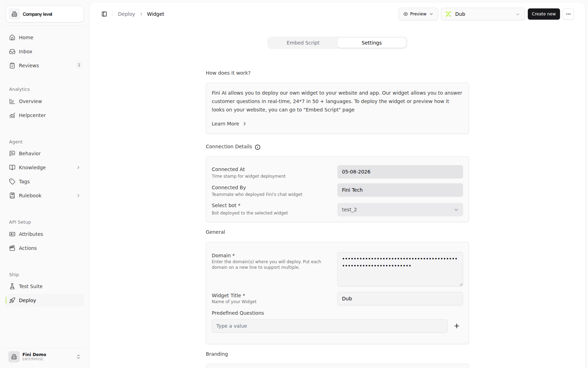Viewport: 588px width, 368px height.
Task: Open Helpcenter analytics
Action: [45, 115]
